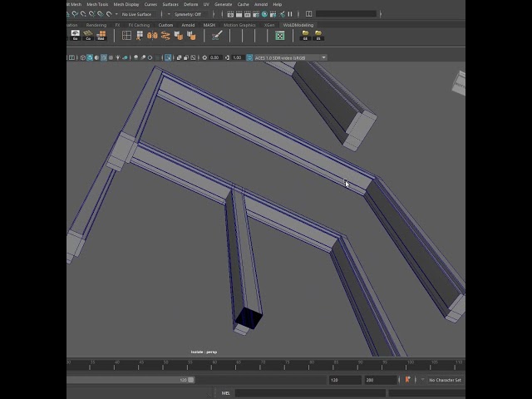Select the paint brush shelf tool

(x=217, y=36)
